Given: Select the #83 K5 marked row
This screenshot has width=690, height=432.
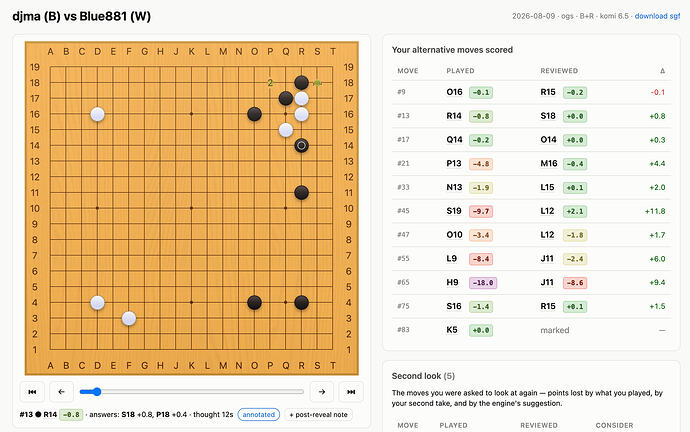Looking at the screenshot, I should tap(531, 329).
